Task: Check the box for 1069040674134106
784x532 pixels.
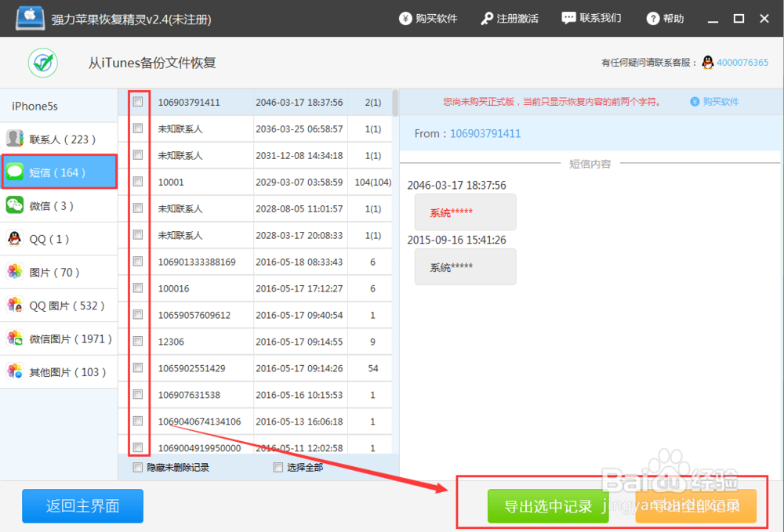Action: point(138,421)
